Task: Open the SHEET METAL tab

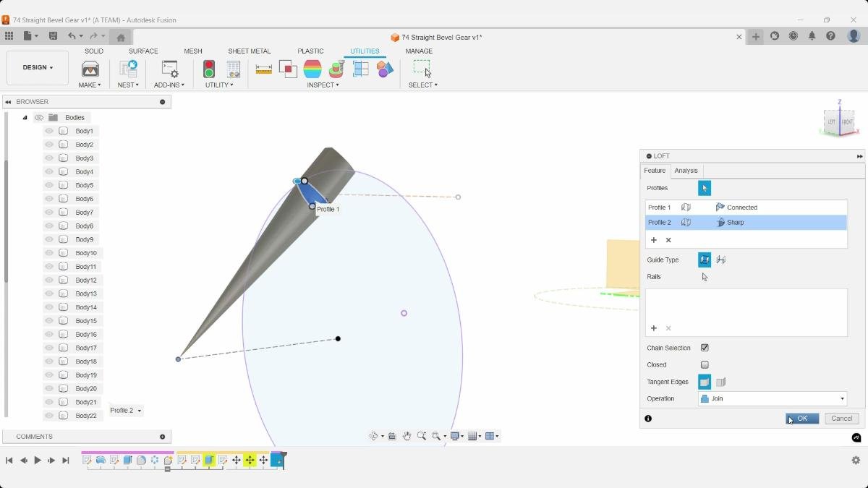Action: coord(250,51)
